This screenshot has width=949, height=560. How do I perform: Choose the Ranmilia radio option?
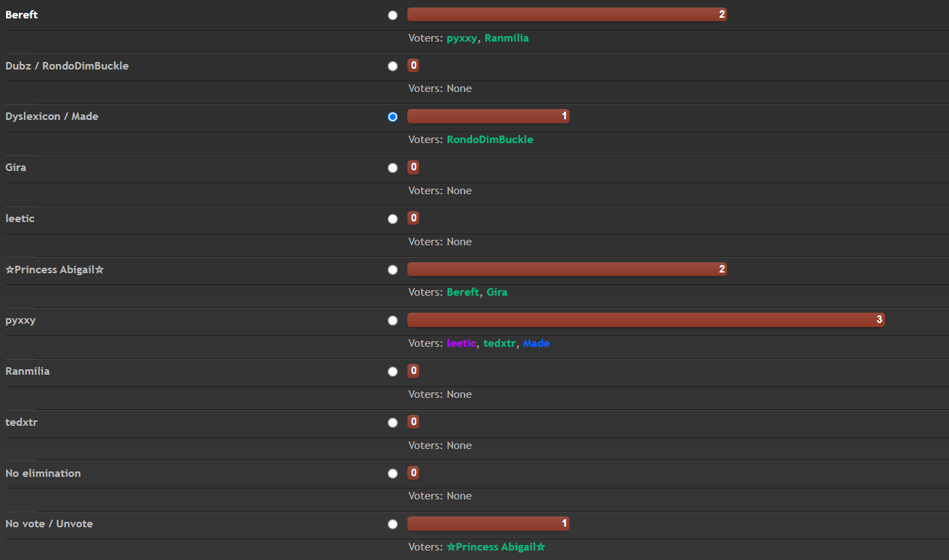tap(392, 371)
